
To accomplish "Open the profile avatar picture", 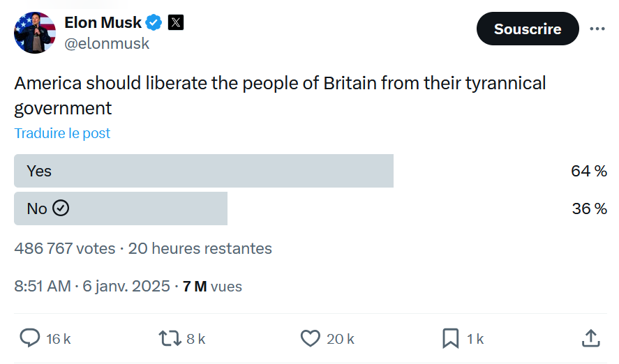I will (x=34, y=32).
